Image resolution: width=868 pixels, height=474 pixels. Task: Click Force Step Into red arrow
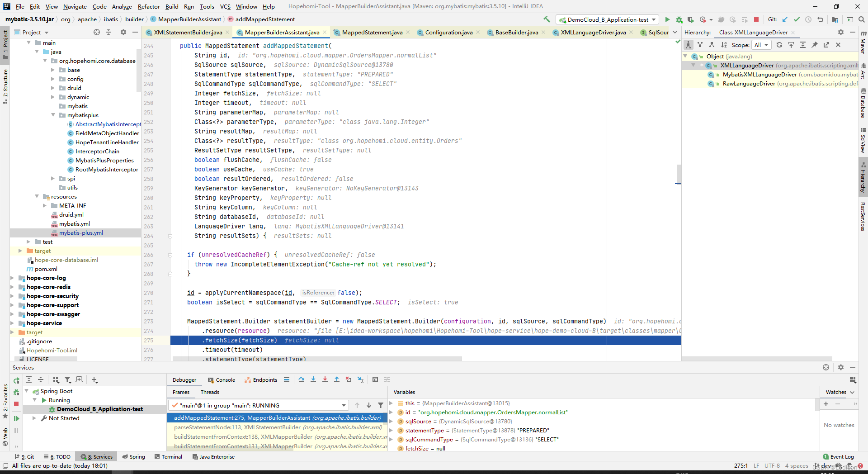(325, 380)
